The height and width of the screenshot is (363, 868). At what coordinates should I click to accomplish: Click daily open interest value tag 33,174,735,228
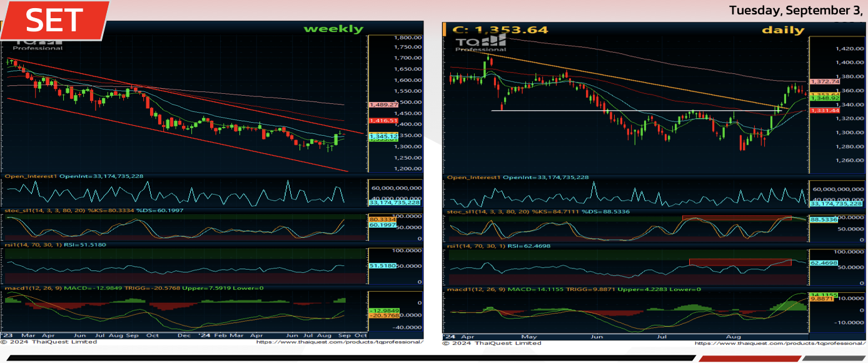pos(836,203)
